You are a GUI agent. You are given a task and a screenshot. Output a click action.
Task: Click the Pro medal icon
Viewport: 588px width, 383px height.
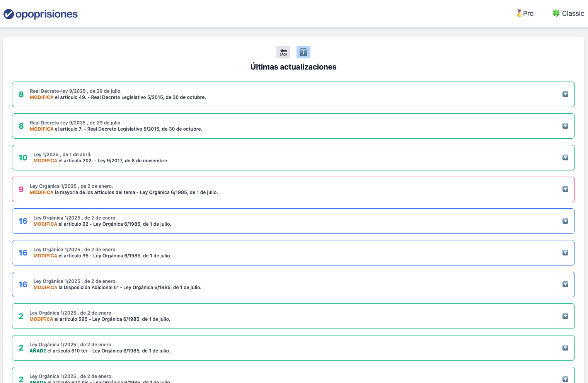(519, 14)
